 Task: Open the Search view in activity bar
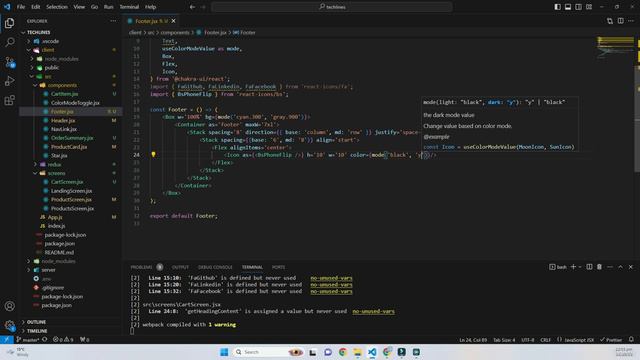pos(9,42)
